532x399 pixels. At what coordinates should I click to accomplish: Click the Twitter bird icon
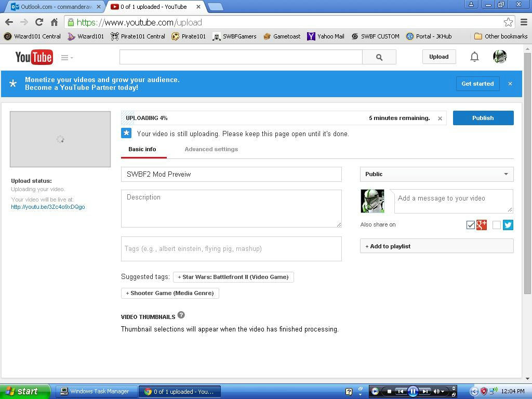click(x=508, y=225)
